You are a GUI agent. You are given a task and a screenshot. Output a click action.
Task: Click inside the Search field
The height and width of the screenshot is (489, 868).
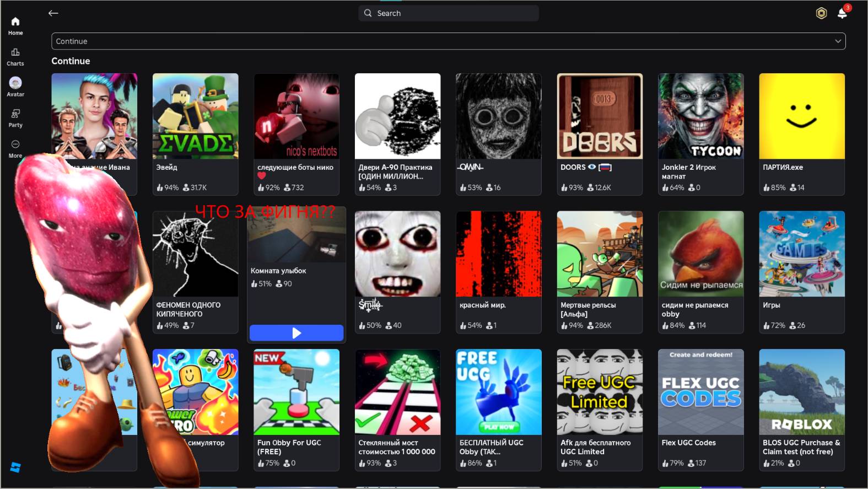(x=449, y=13)
